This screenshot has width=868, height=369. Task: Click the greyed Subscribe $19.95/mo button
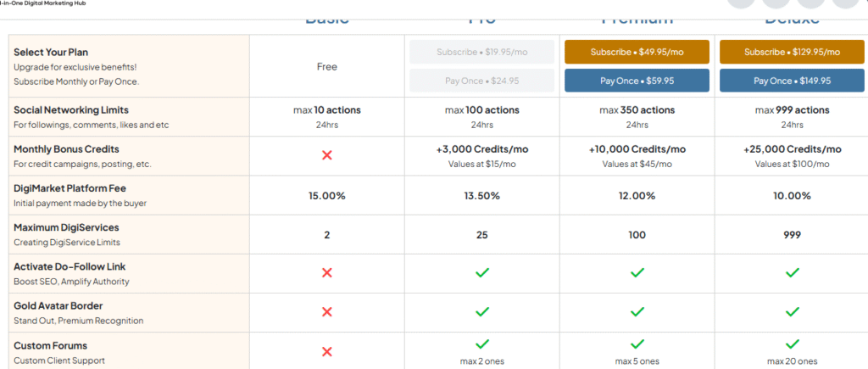pos(481,52)
